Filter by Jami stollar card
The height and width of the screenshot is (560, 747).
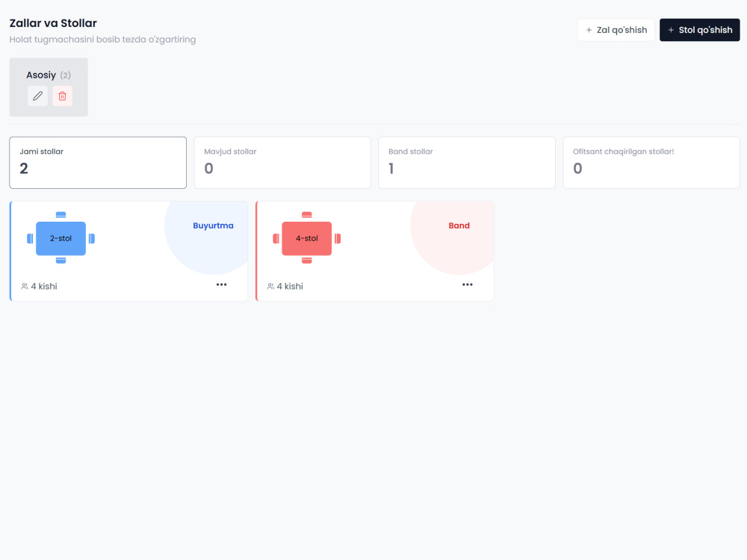[x=98, y=163]
